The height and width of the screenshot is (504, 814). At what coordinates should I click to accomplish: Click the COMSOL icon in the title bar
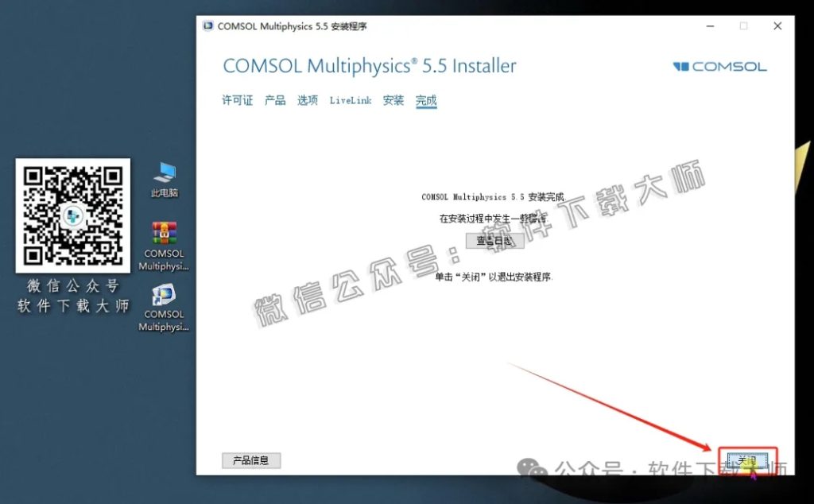click(207, 25)
